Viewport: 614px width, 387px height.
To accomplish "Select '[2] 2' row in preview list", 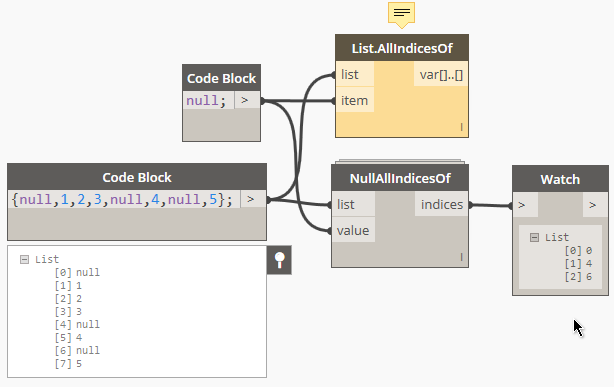I will tap(68, 298).
